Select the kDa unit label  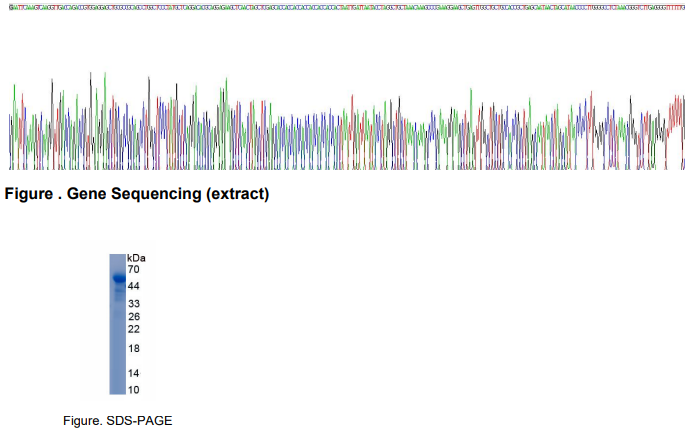[x=136, y=258]
